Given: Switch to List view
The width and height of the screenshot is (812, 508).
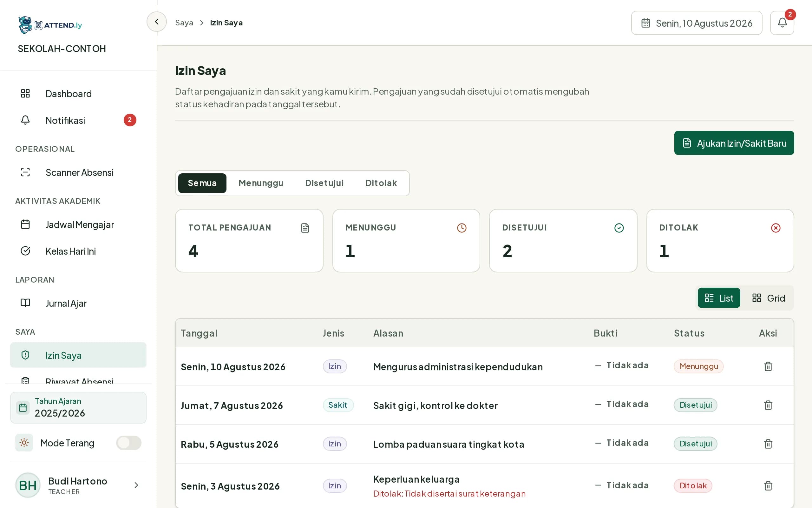Looking at the screenshot, I should click(719, 298).
